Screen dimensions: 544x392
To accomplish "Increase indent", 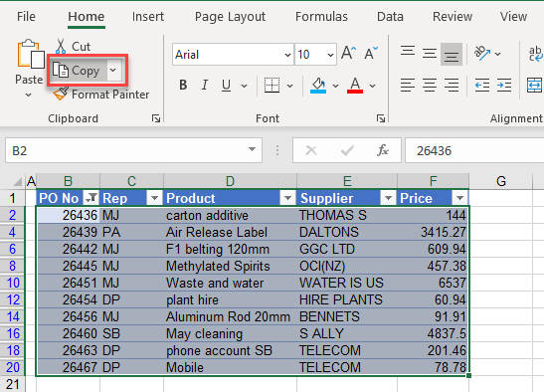I will coord(504,86).
